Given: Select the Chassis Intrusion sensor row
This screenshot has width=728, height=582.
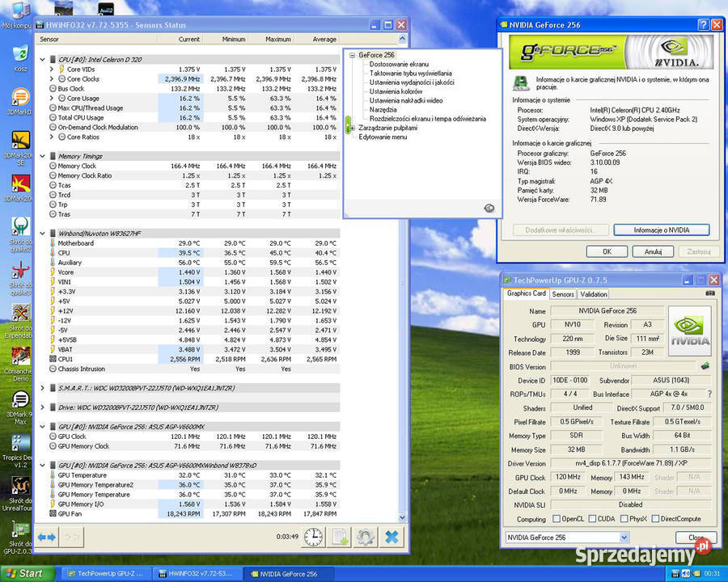Looking at the screenshot, I should click(x=194, y=369).
